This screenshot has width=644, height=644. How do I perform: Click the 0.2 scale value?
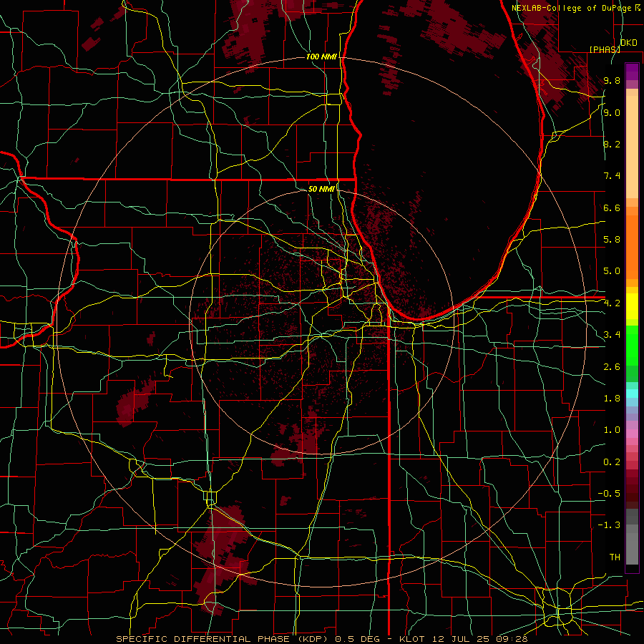[x=612, y=462]
